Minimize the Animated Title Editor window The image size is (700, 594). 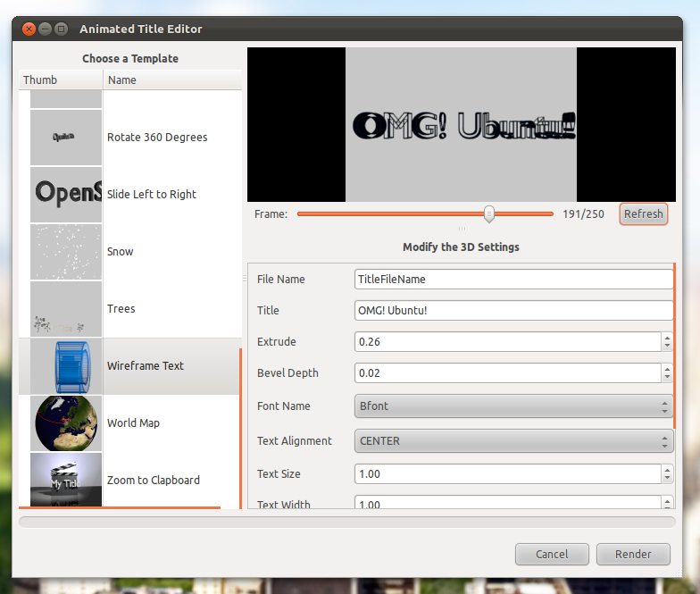pyautogui.click(x=45, y=29)
